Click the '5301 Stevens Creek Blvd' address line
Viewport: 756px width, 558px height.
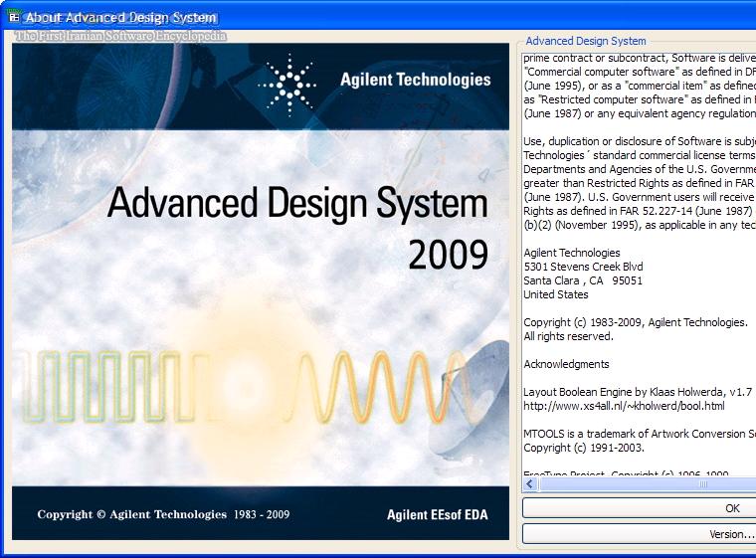coord(583,267)
